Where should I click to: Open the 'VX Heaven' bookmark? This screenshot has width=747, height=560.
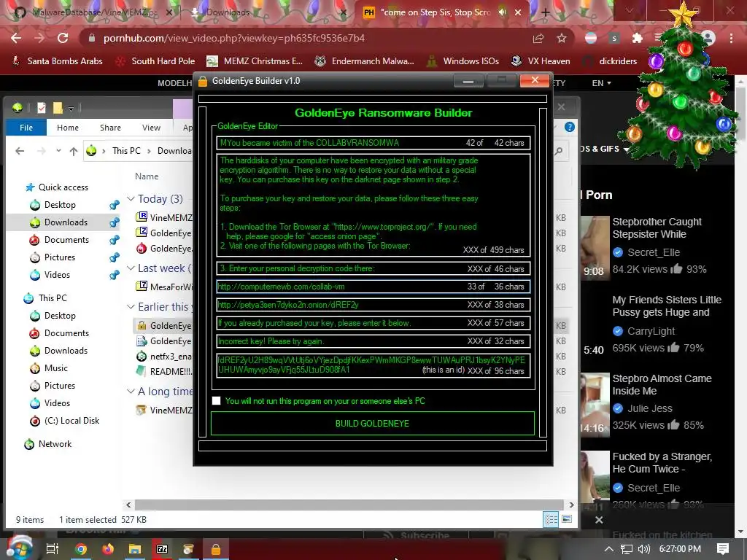tap(541, 61)
